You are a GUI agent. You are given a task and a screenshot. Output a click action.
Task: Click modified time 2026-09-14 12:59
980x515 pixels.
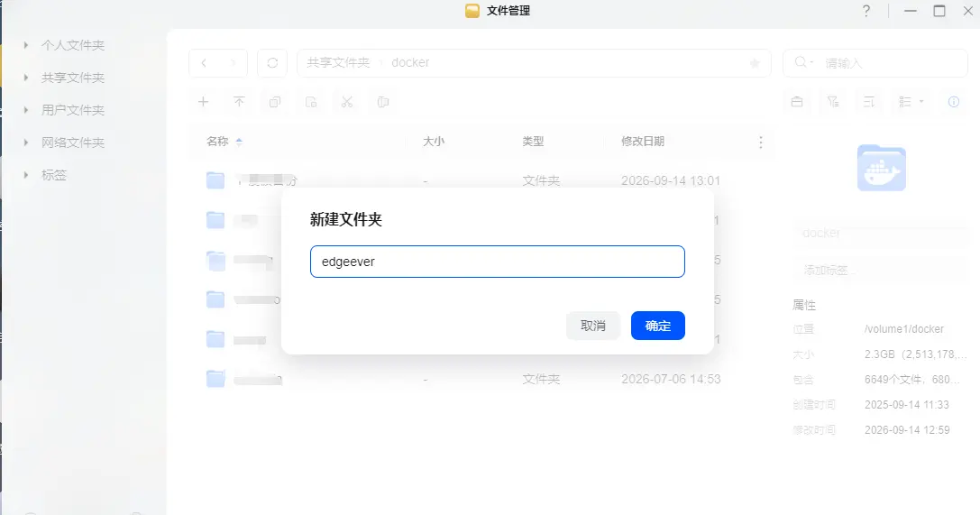coord(907,430)
